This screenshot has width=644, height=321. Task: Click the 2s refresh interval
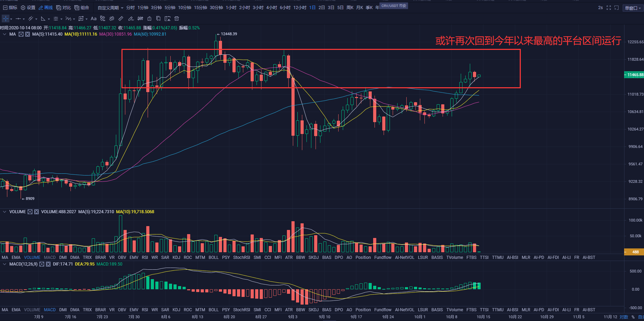pos(600,8)
